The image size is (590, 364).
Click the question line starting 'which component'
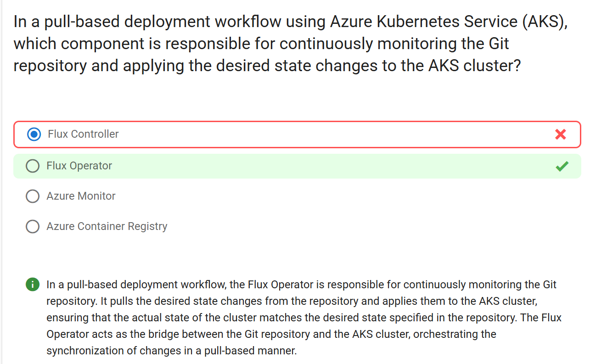pos(261,44)
